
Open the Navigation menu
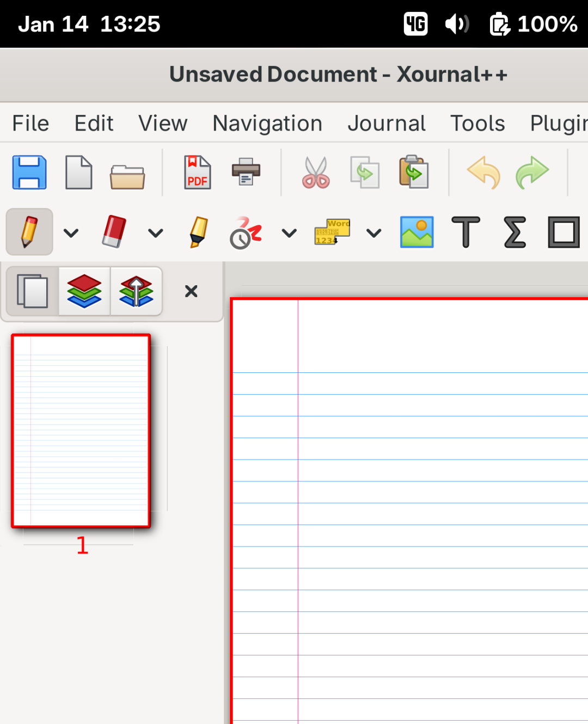coord(267,124)
